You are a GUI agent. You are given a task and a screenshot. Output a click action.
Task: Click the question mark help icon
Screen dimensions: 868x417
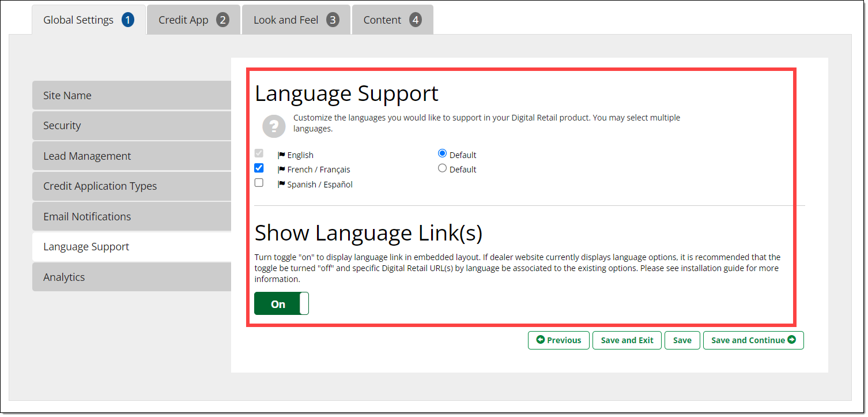coord(274,126)
